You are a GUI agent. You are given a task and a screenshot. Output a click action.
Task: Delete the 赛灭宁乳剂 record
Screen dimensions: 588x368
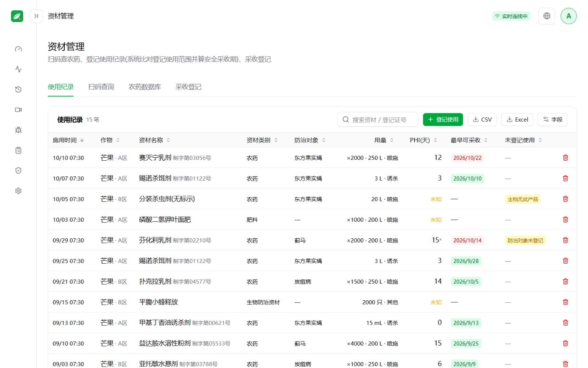pos(565,158)
